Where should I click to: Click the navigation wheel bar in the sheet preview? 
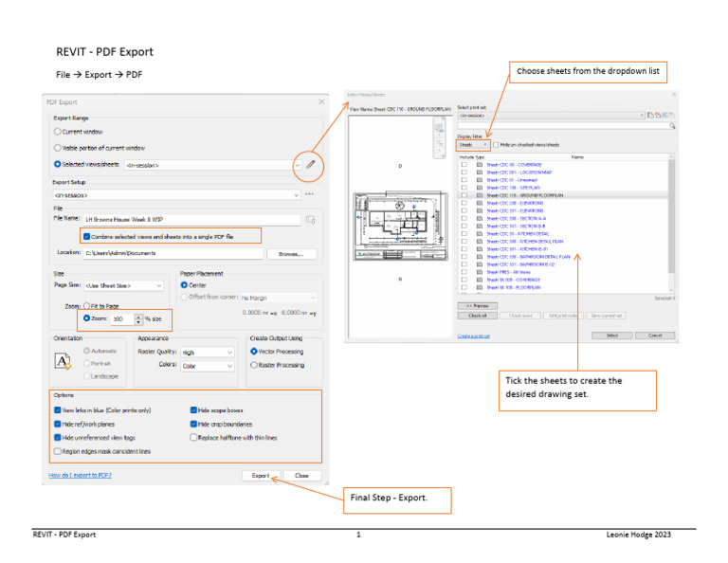click(x=439, y=137)
